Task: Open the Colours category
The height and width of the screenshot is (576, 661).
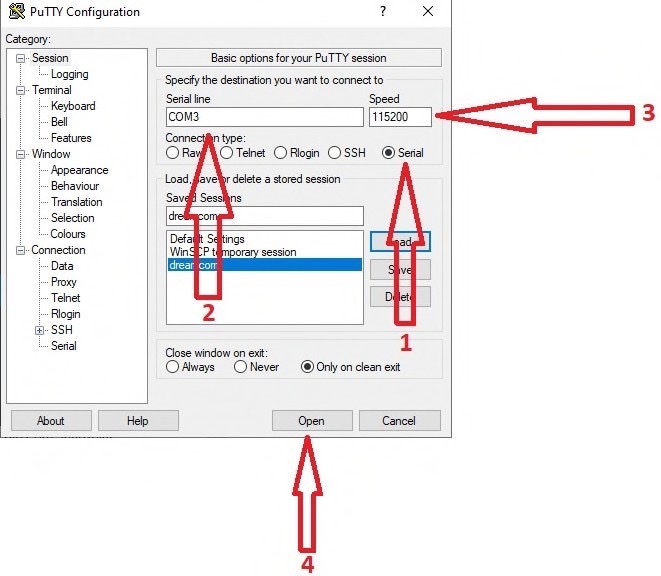Action: pos(68,234)
